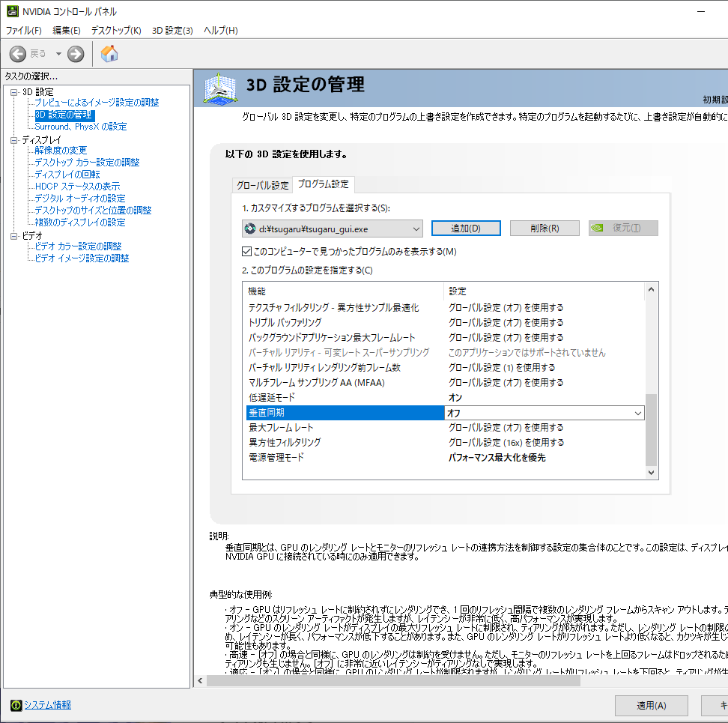Viewport: 728px width, 723px height.
Task: Select 3D設定の管理 in task tree
Action: point(64,115)
